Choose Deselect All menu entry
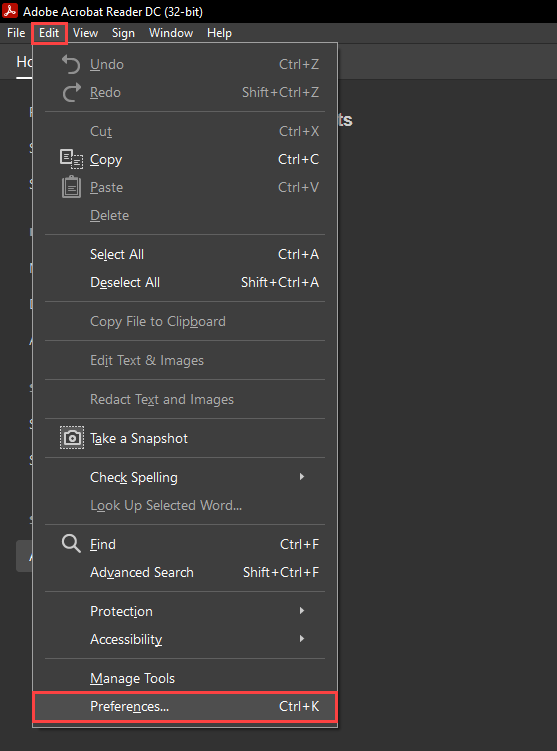Screen dimensions: 557x751 click(x=185, y=283)
